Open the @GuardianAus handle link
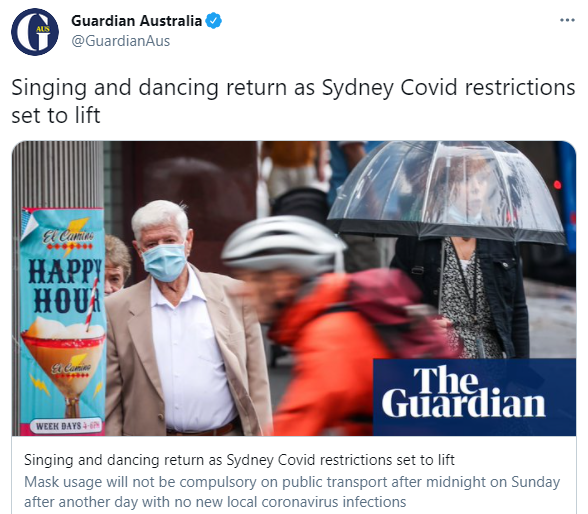588x514 pixels. pos(120,41)
